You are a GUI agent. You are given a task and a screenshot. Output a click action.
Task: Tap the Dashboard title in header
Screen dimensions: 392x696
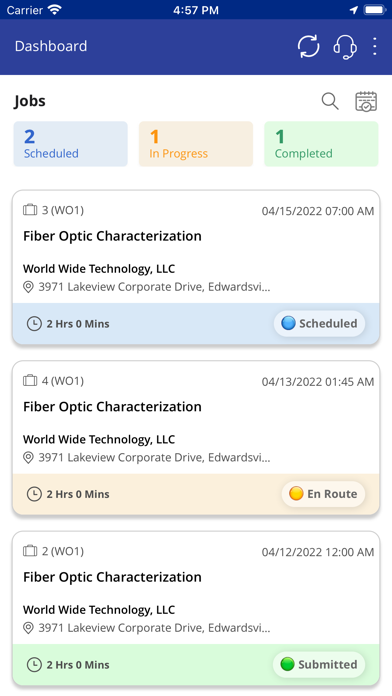(x=51, y=46)
